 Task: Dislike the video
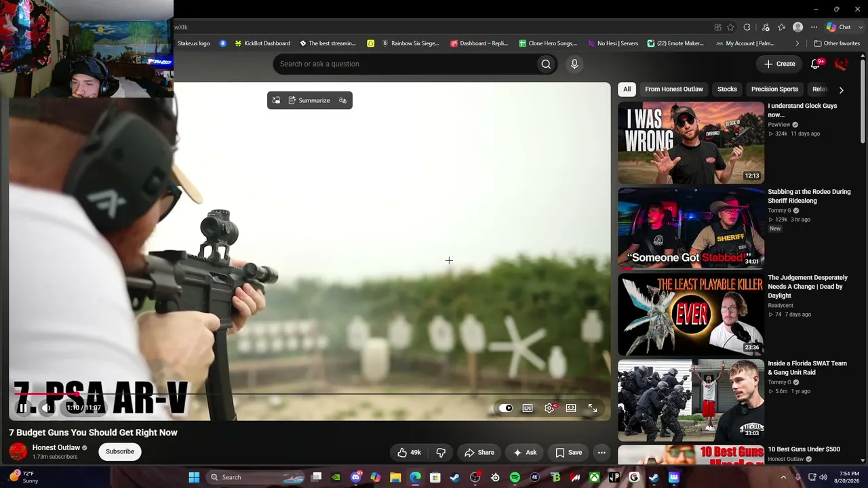coord(441,453)
